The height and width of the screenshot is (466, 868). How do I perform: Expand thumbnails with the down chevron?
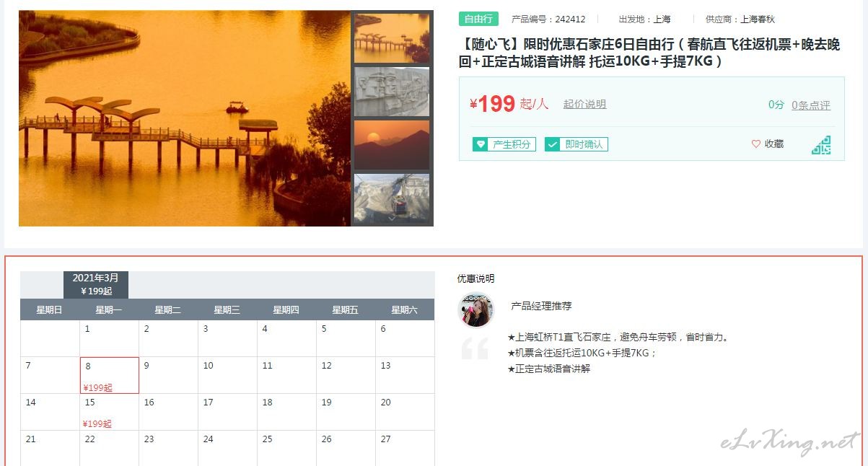392,218
